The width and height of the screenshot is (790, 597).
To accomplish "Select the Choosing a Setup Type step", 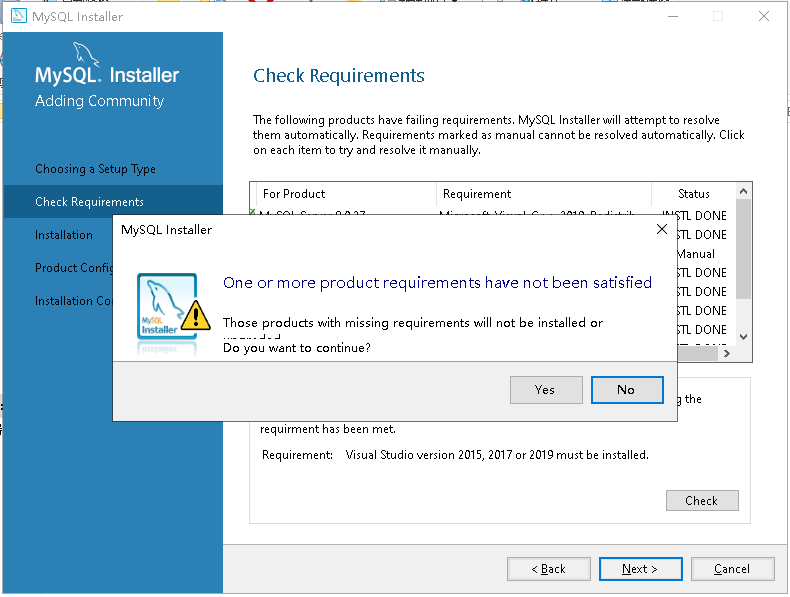I will (95, 169).
